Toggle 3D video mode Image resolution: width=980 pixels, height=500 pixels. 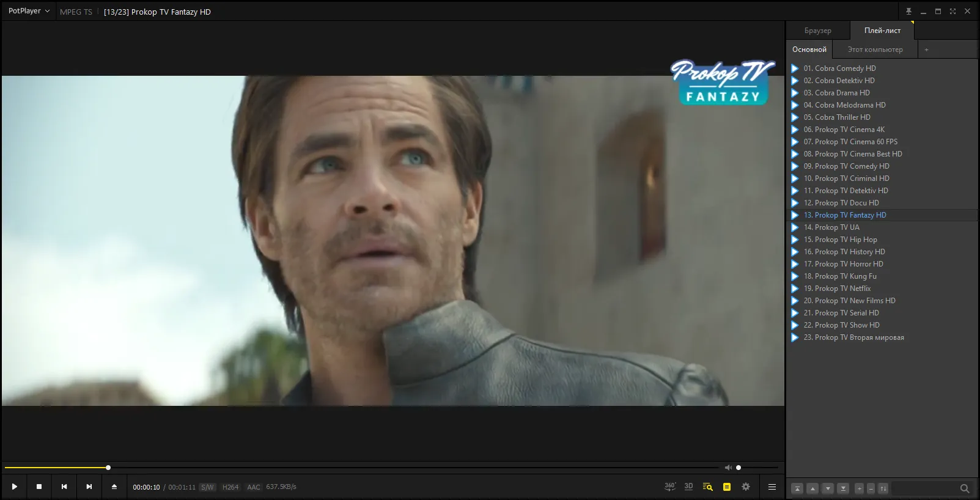[x=689, y=487]
